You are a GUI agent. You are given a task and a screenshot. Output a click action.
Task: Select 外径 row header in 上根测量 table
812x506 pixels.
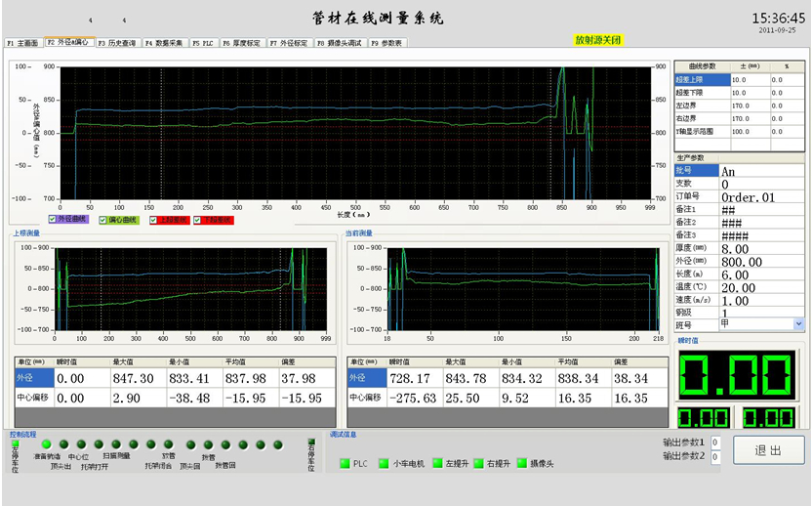tap(35, 378)
